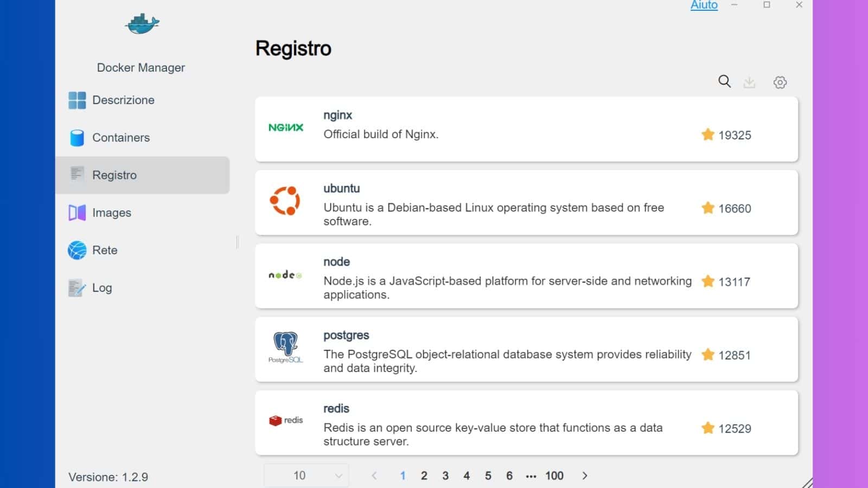Image resolution: width=868 pixels, height=488 pixels.
Task: Click the star icon for ubuntu
Action: pos(708,208)
